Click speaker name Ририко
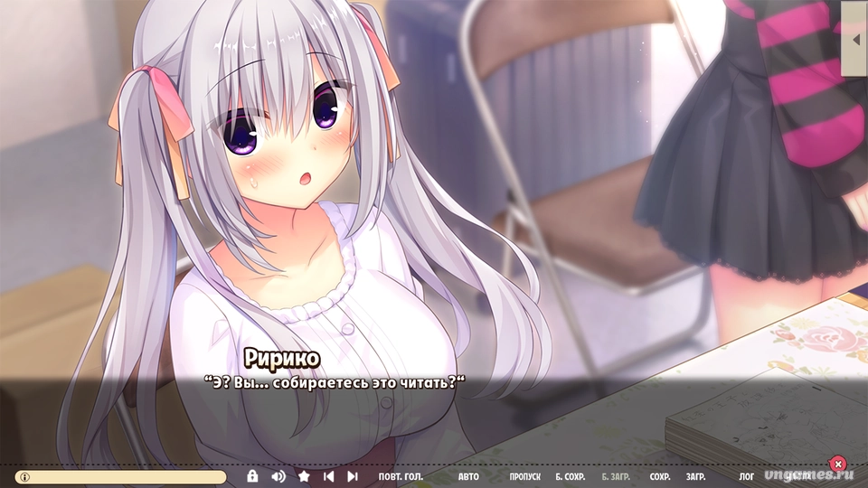Screen dimensions: 868x488 [282, 359]
